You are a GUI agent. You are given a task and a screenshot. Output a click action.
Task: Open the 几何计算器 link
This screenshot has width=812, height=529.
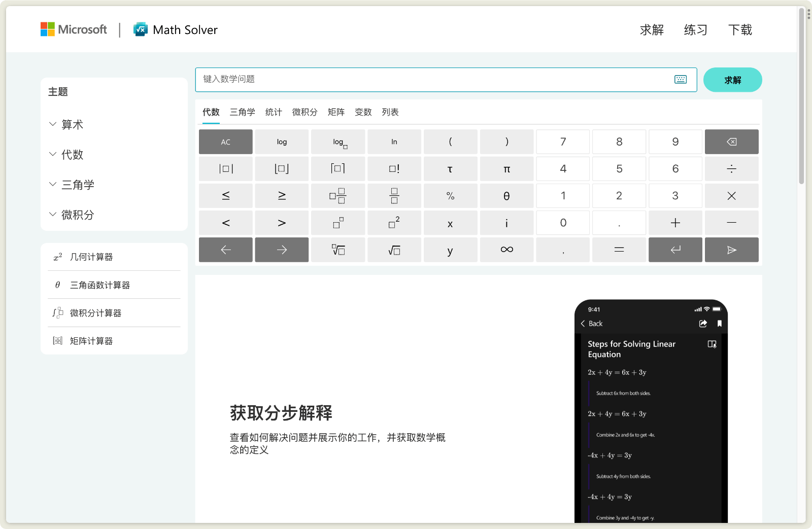coord(91,257)
